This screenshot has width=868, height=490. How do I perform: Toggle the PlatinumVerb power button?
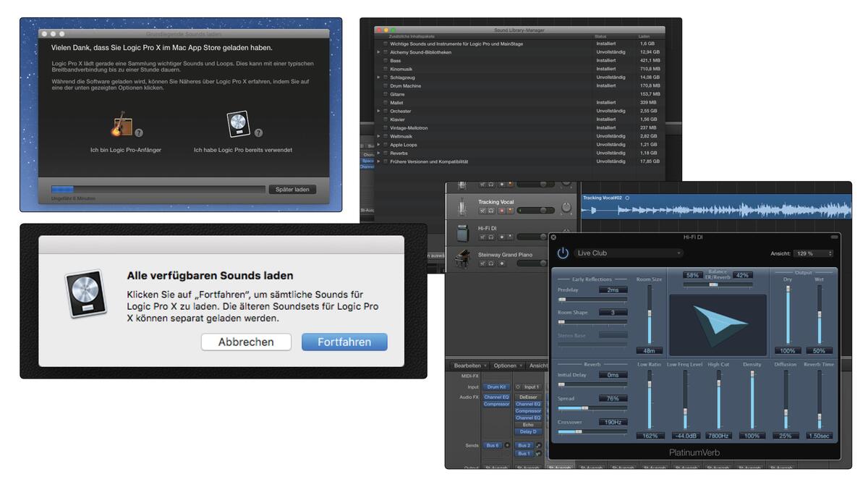point(561,253)
